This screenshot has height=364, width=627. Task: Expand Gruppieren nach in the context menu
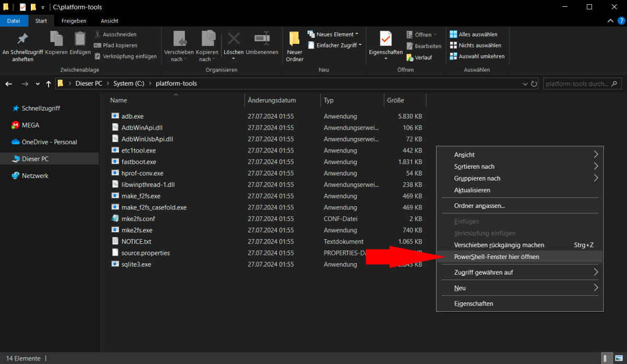tap(520, 179)
